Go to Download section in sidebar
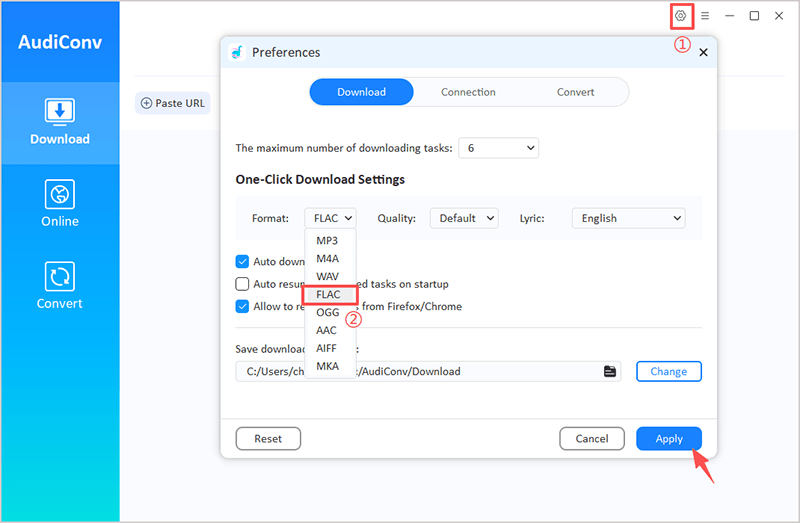 tap(60, 122)
